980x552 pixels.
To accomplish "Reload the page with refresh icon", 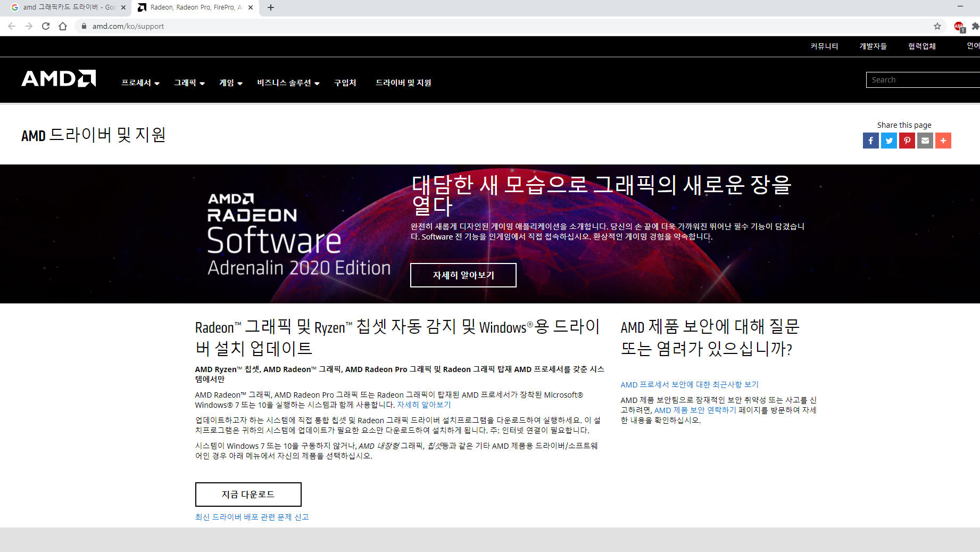I will [46, 26].
